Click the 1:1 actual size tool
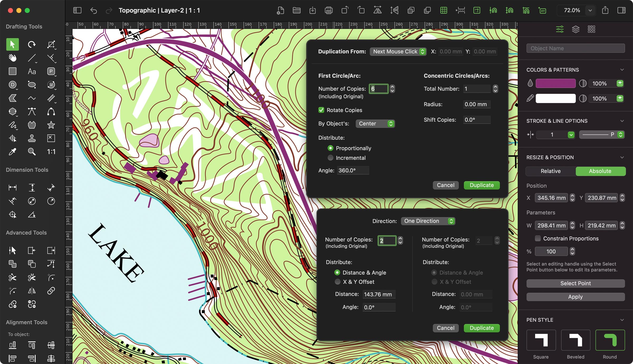 pos(51,152)
